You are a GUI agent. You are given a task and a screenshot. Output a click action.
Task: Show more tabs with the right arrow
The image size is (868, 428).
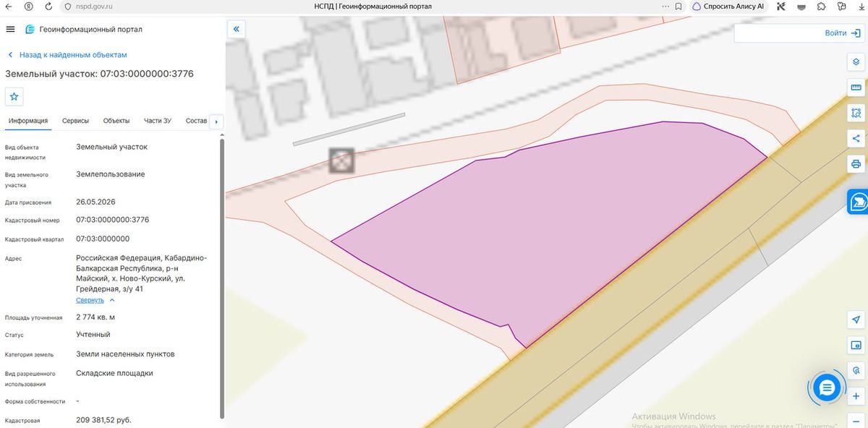216,121
